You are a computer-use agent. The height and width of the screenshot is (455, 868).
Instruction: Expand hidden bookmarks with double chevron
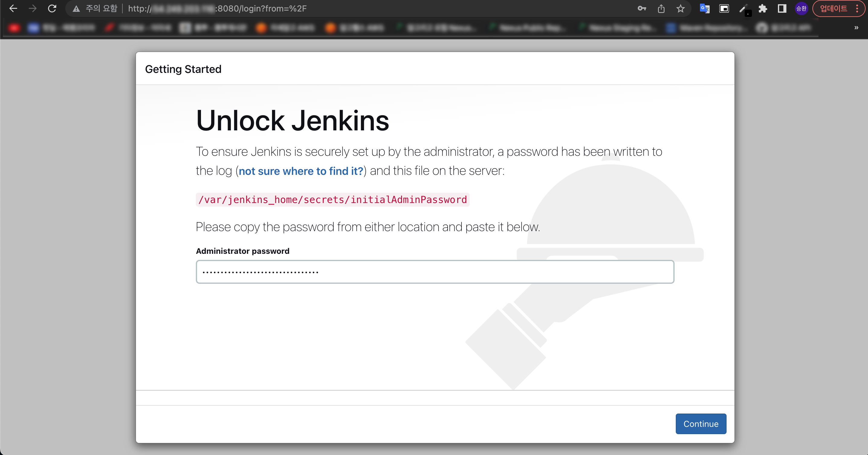(856, 28)
